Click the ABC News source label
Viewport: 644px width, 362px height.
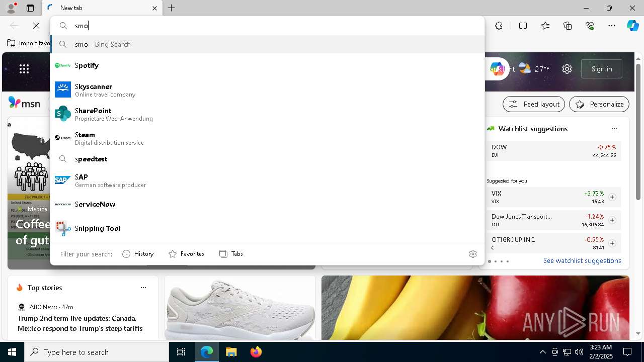43,307
